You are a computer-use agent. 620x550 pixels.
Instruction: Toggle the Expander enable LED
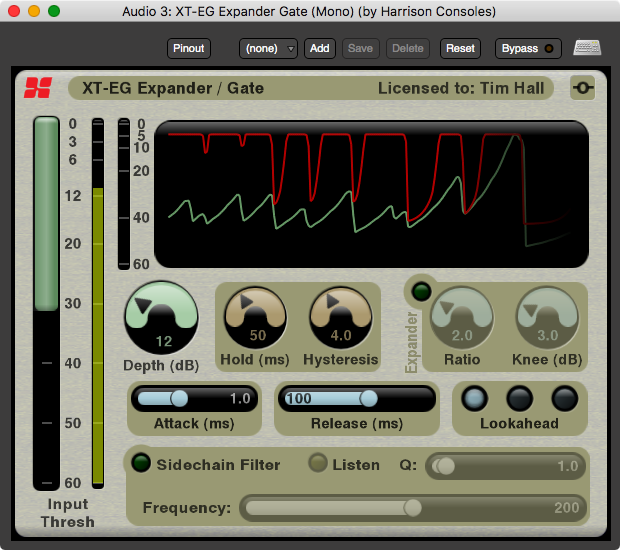(x=421, y=292)
